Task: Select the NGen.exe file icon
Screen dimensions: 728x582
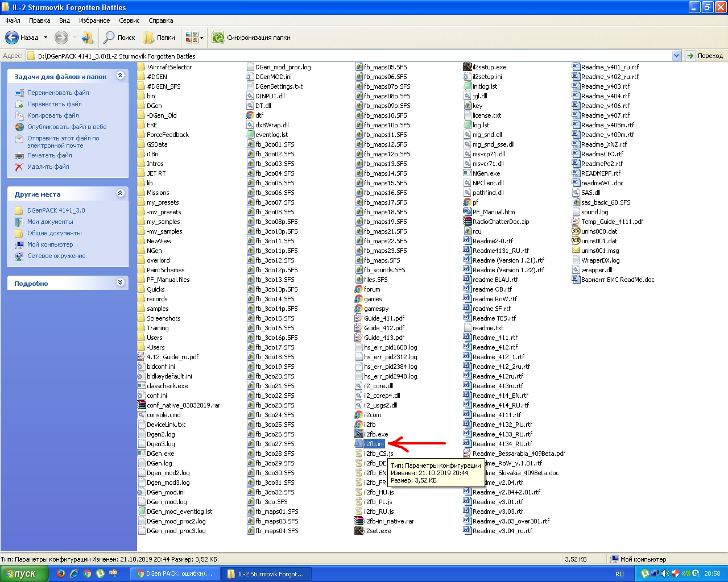Action: point(468,173)
